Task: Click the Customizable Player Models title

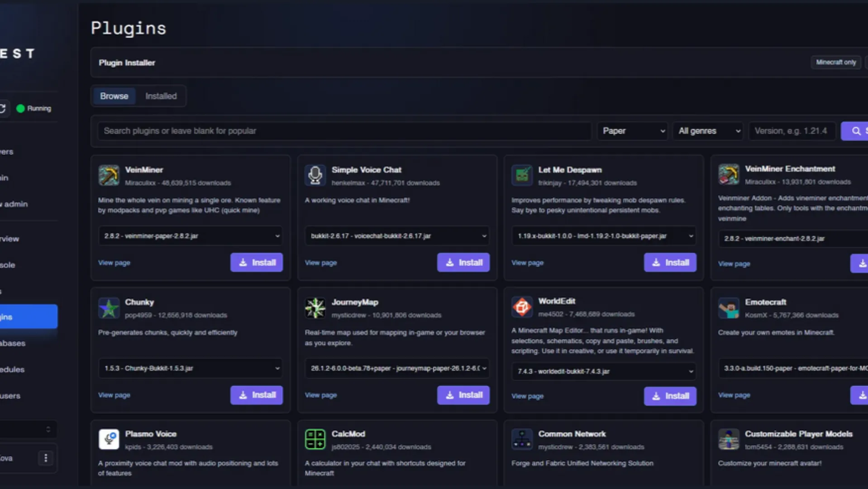Action: [799, 434]
